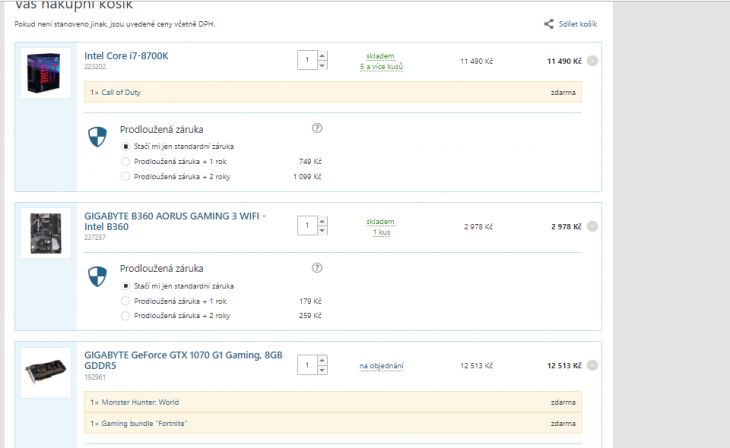Remove GeForce GTX 1070 from cart
Image resolution: width=730 pixels, height=448 pixels.
tap(592, 365)
